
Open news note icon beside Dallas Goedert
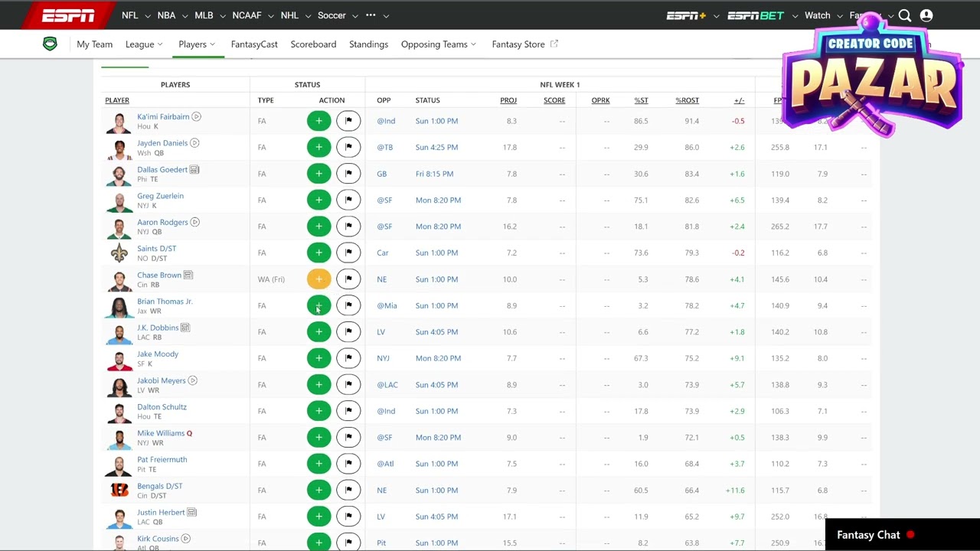pyautogui.click(x=194, y=170)
